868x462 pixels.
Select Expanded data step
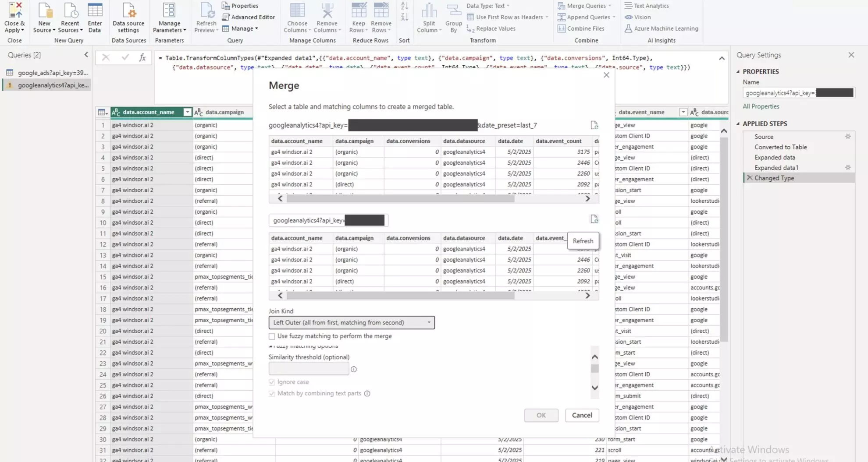775,157
